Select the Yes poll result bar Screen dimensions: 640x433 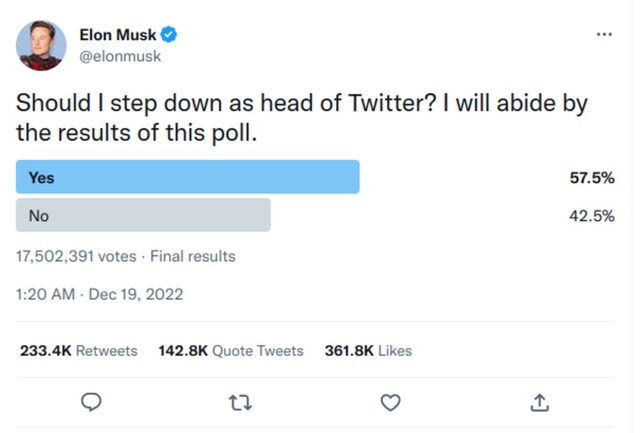(188, 177)
